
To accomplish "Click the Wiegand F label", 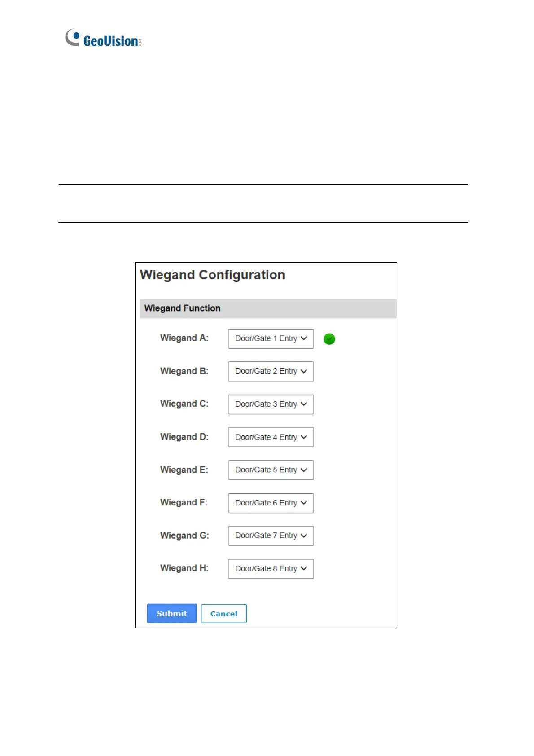I will [x=184, y=502].
